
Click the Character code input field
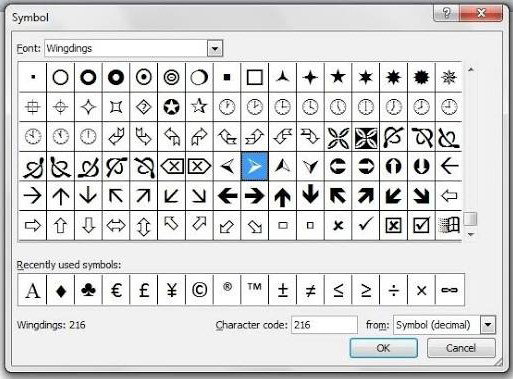(x=324, y=325)
